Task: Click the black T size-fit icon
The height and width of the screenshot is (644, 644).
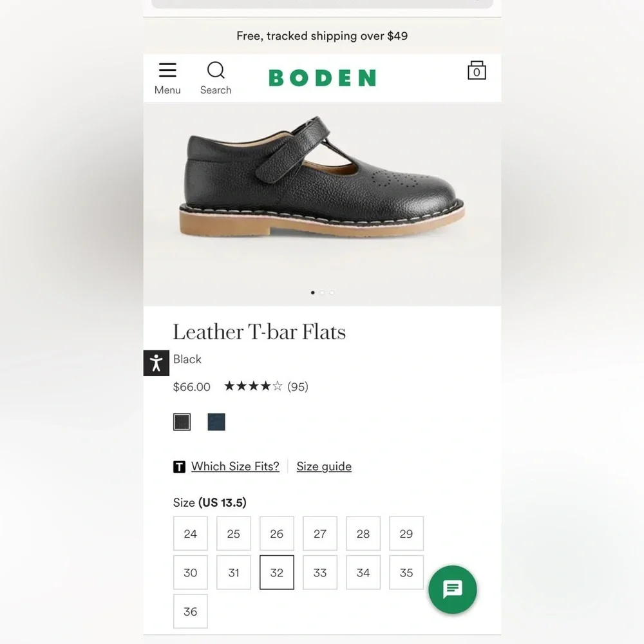Action: point(179,467)
